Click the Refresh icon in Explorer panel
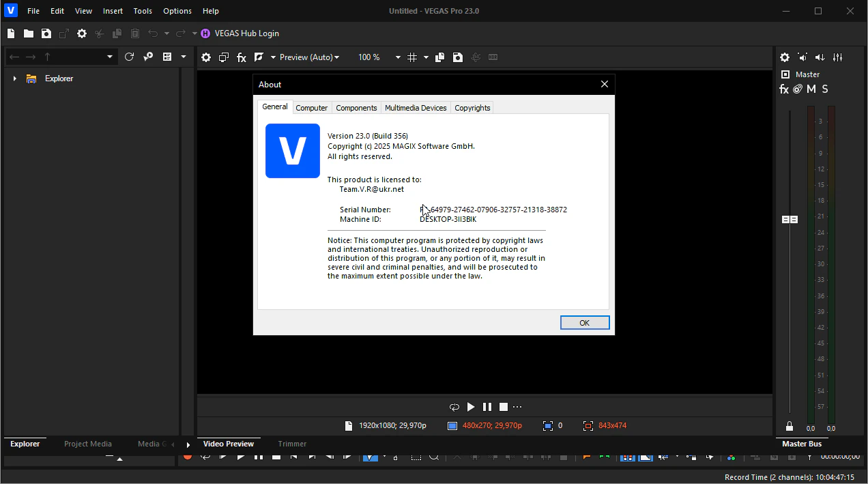 tap(129, 57)
